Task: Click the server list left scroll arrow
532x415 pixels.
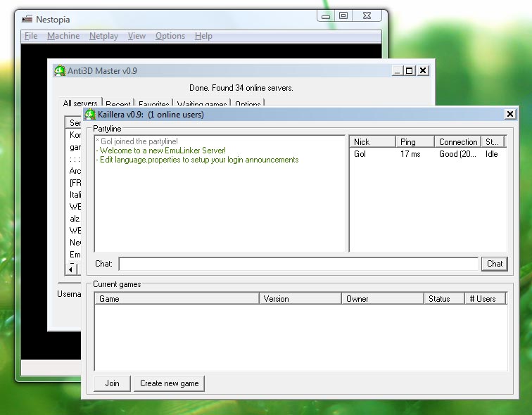Action: (70, 269)
